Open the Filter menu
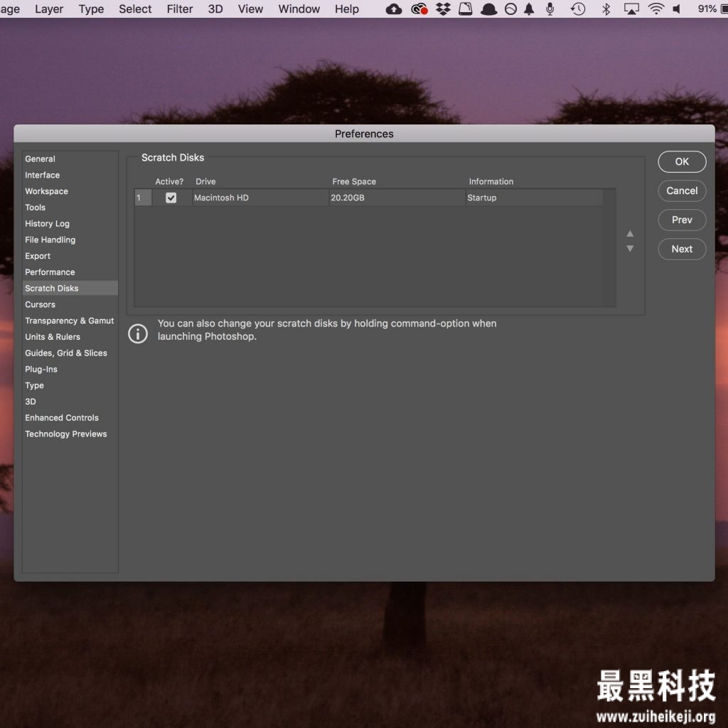This screenshot has width=728, height=728. tap(180, 9)
